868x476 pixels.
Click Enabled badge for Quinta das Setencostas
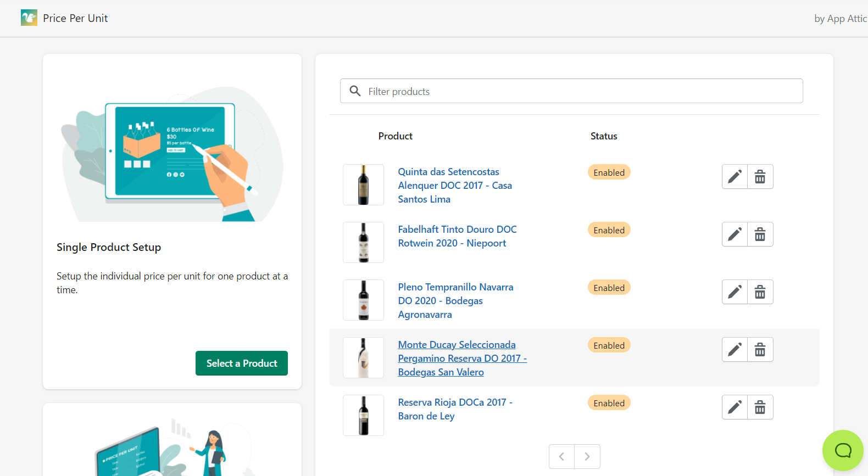coord(609,172)
